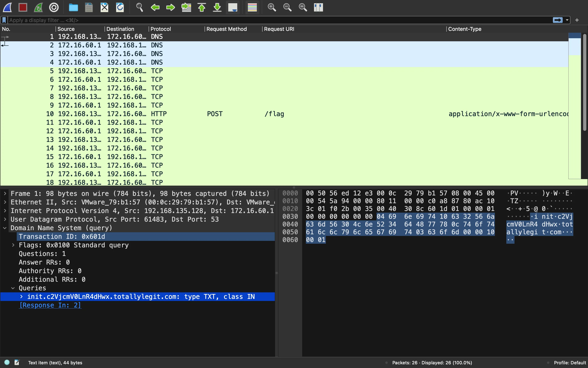Screen dimensions: 588x368
Task: Open display filter history dropdown
Action: (x=567, y=20)
